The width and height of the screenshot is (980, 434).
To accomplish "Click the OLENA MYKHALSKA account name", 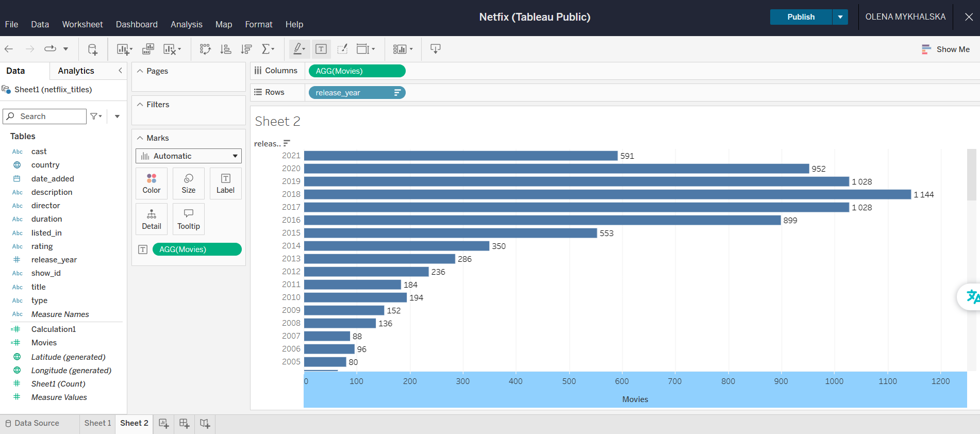I will [905, 17].
